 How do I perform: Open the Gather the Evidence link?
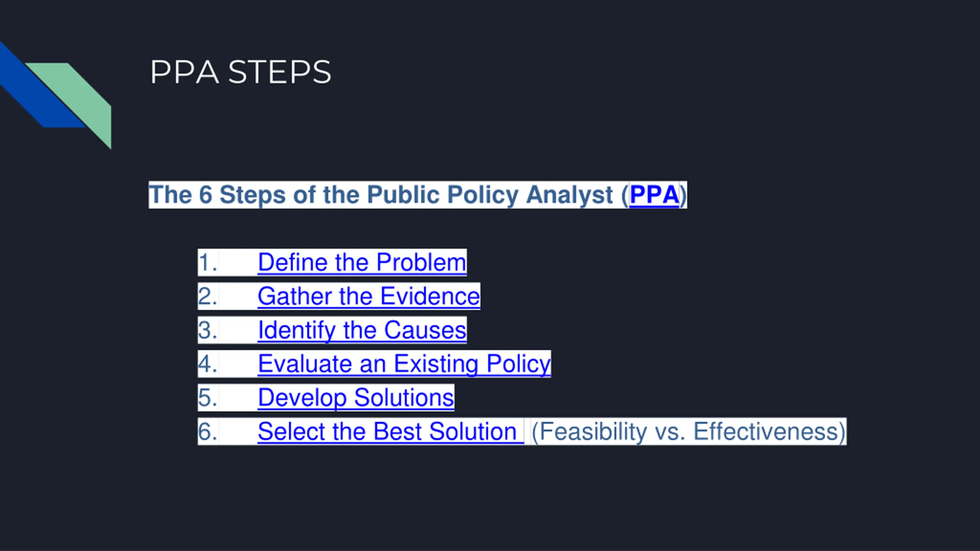(x=369, y=296)
